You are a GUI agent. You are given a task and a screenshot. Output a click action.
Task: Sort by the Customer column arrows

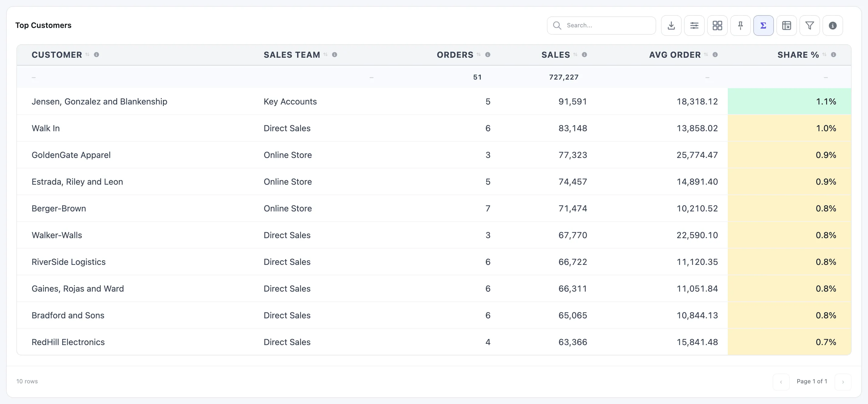pyautogui.click(x=87, y=54)
